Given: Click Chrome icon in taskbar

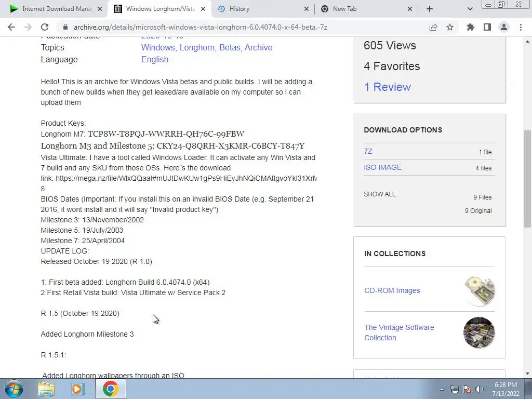Looking at the screenshot, I should [x=110, y=389].
